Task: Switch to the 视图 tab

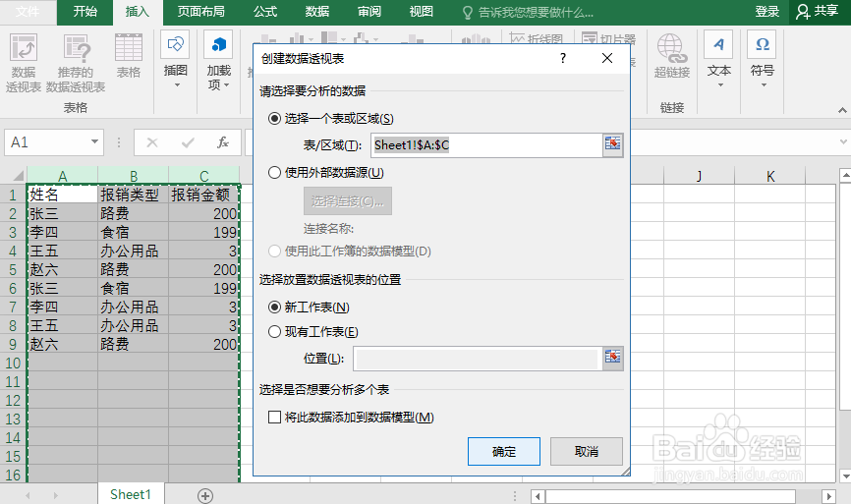Action: tap(422, 12)
